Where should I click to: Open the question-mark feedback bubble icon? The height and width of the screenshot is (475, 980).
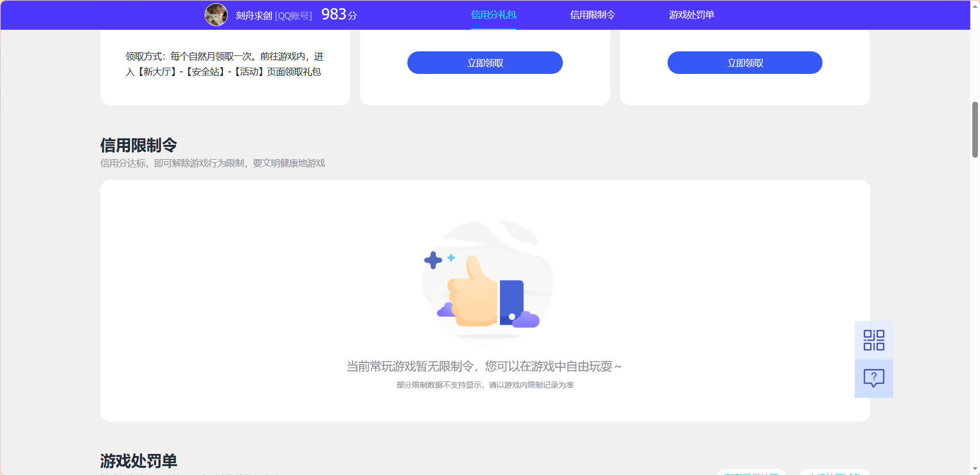(873, 378)
